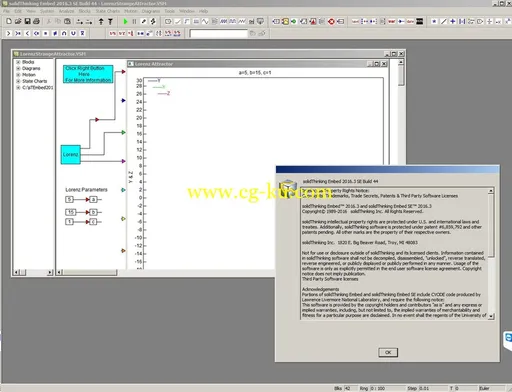
Task: Select the not-equal comparison icon
Action: (x=55, y=33)
